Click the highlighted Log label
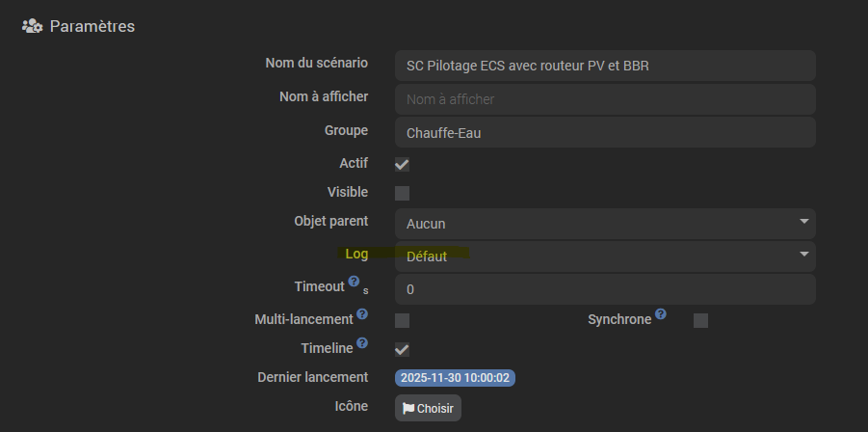 [x=356, y=254]
